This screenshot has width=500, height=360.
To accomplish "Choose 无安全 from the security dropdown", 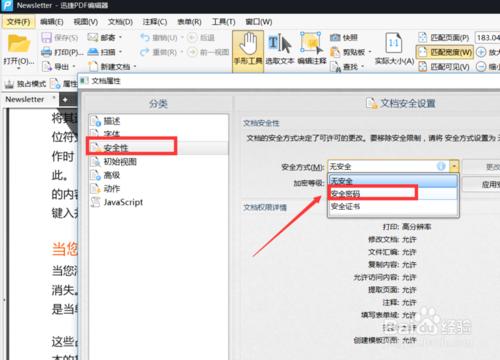I will pyautogui.click(x=393, y=181).
